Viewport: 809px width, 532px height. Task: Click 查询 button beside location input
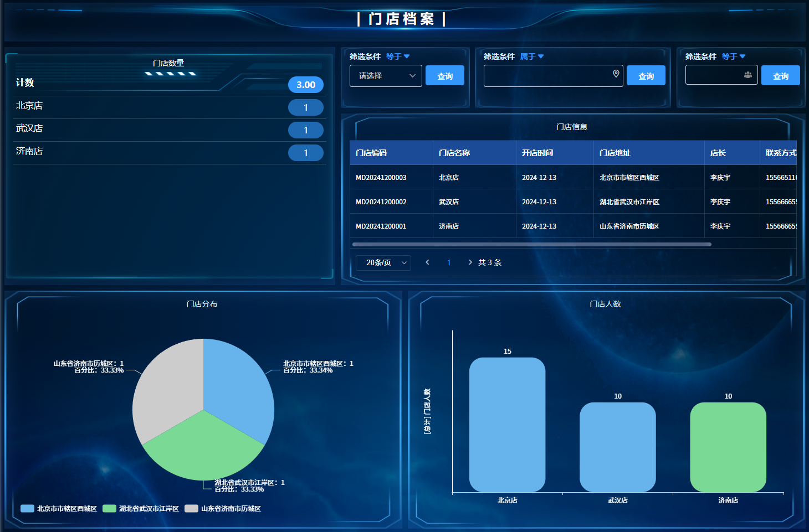[x=646, y=76]
